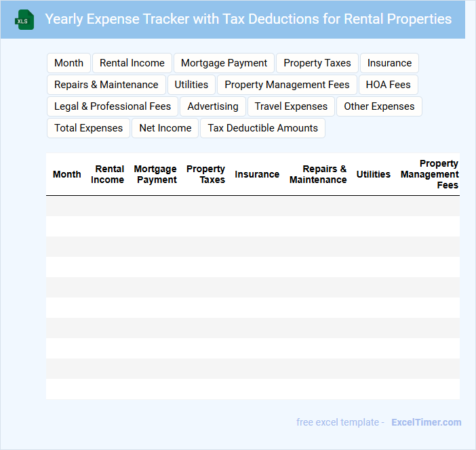This screenshot has width=476, height=450.
Task: Select the Property Management Fees tag
Action: [287, 85]
